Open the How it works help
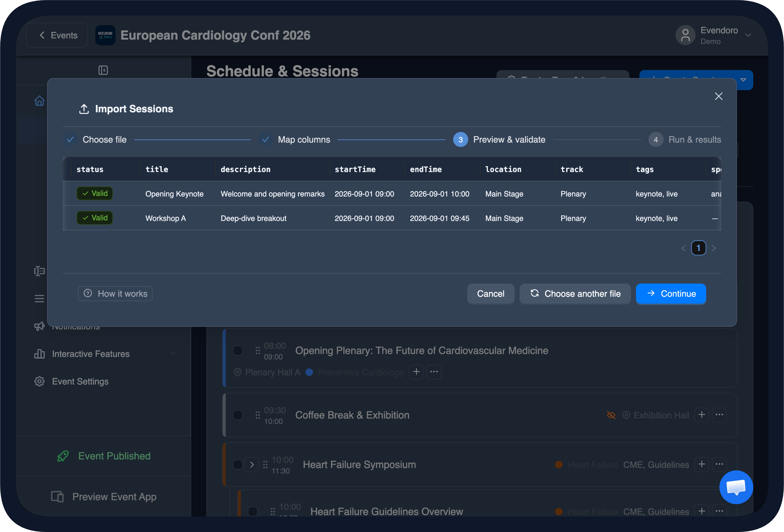 coord(115,294)
